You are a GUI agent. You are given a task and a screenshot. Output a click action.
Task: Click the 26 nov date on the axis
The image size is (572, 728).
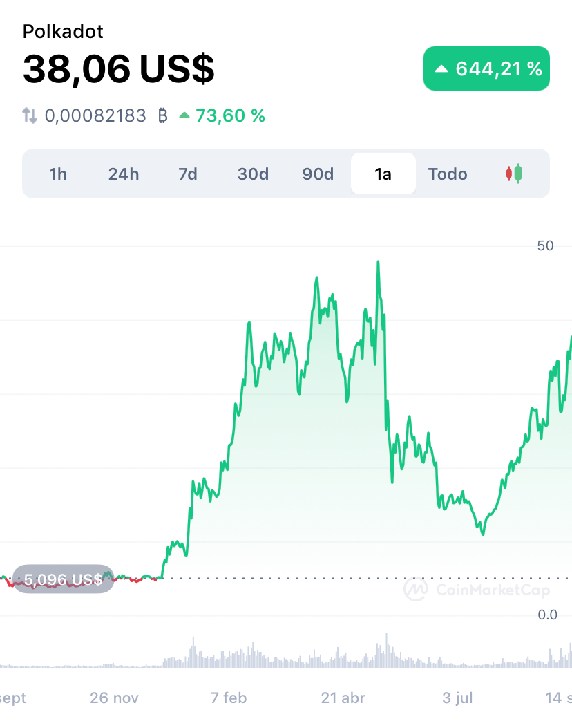click(x=114, y=698)
